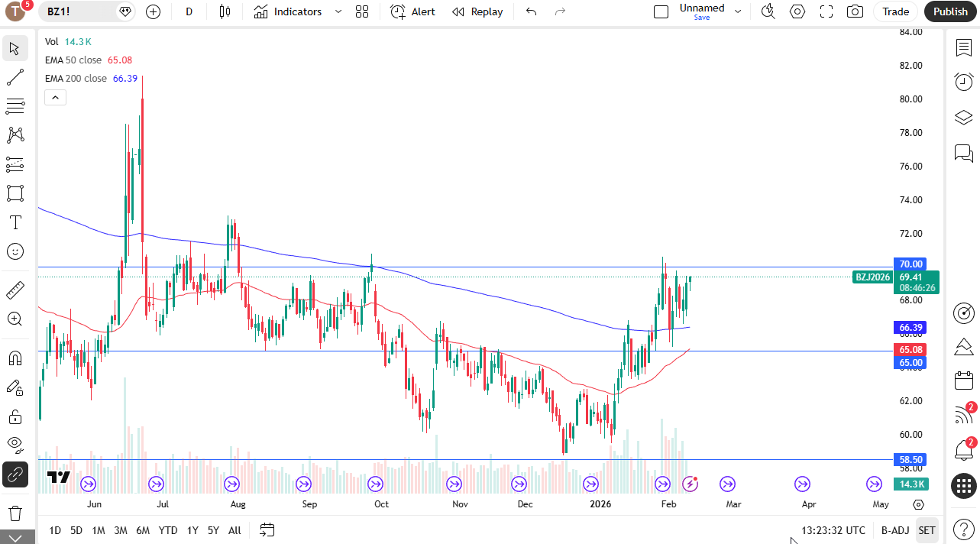Redo the chart action
This screenshot has height=544, width=980.
560,11
